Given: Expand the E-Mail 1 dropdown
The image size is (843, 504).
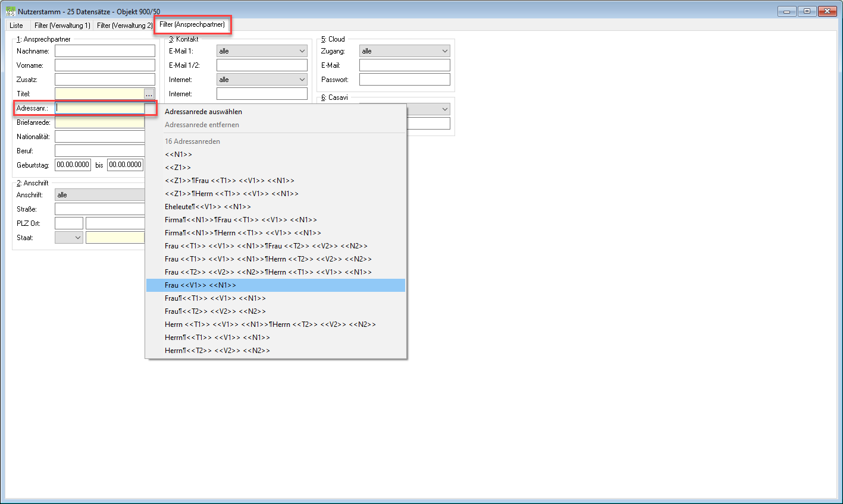Looking at the screenshot, I should (x=262, y=51).
